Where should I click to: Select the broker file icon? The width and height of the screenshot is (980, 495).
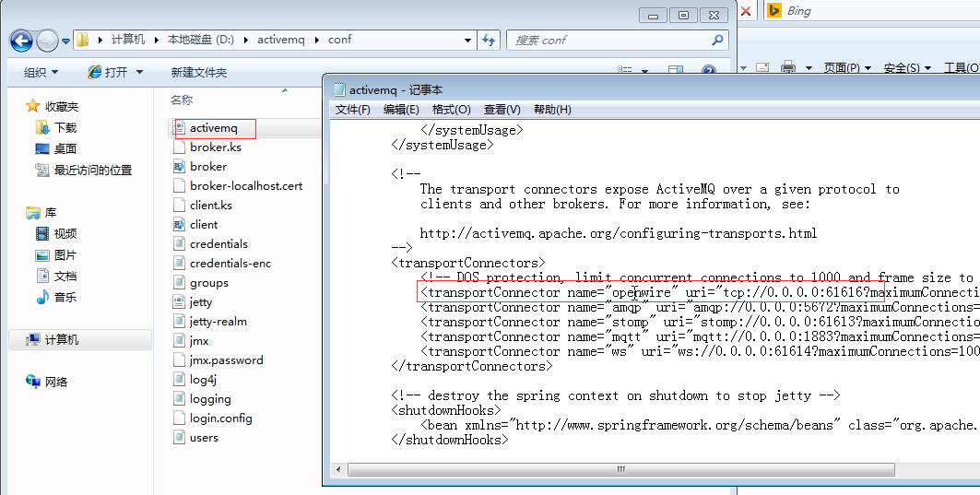pyautogui.click(x=180, y=167)
